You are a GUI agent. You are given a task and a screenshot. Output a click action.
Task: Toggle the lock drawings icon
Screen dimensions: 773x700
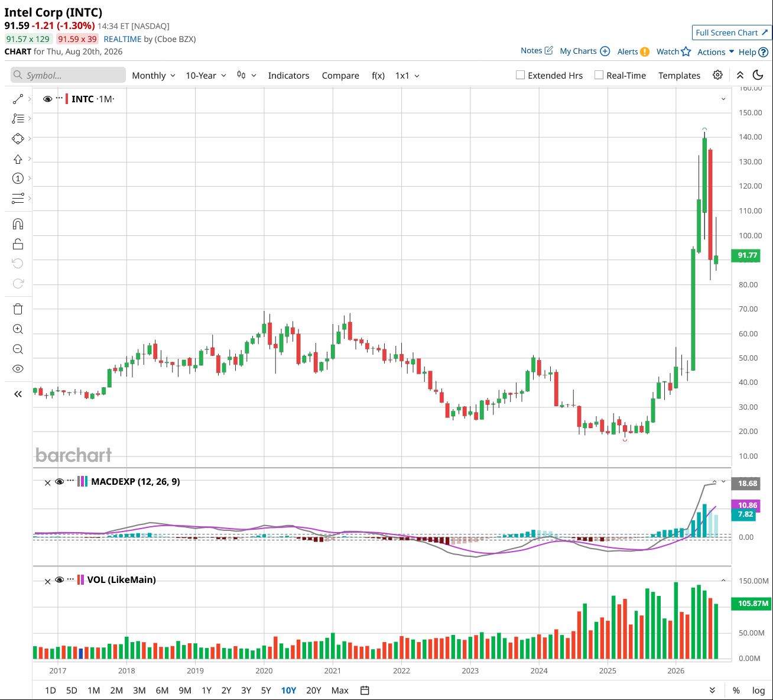(x=18, y=244)
